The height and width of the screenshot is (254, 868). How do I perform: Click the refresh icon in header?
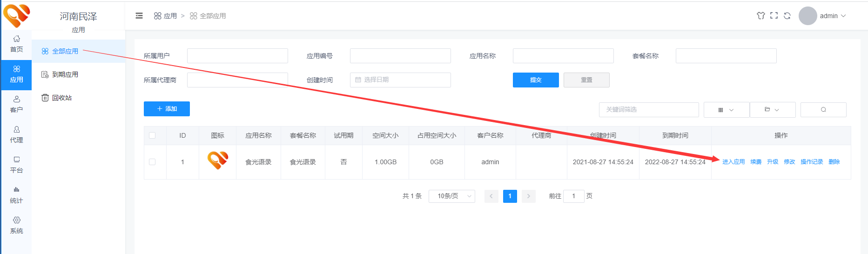(787, 16)
